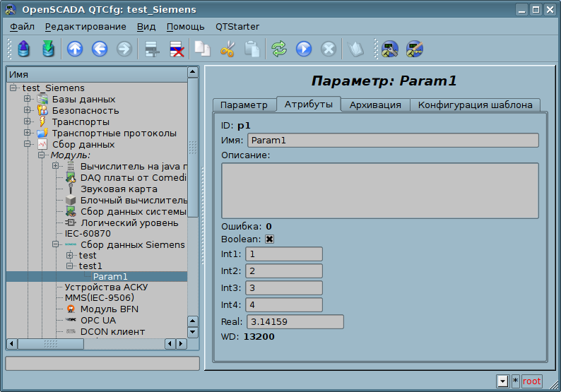561x392 pixels.
Task: Cut the item using the scissors icon
Action: (x=227, y=49)
